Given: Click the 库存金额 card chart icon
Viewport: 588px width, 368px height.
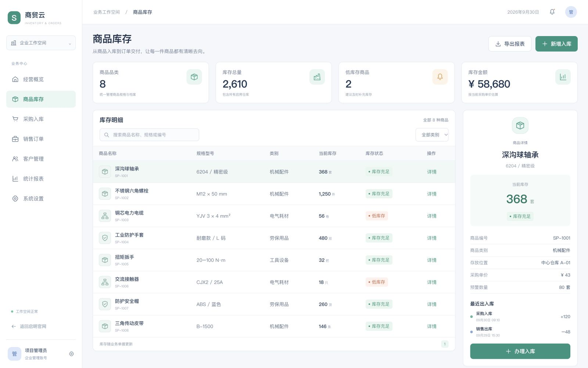Looking at the screenshot, I should (x=563, y=77).
